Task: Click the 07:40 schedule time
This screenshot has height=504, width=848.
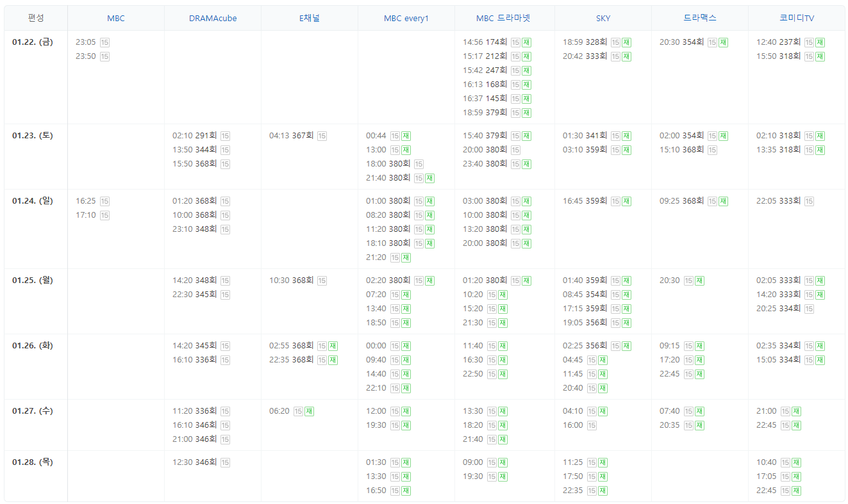Action: [670, 411]
